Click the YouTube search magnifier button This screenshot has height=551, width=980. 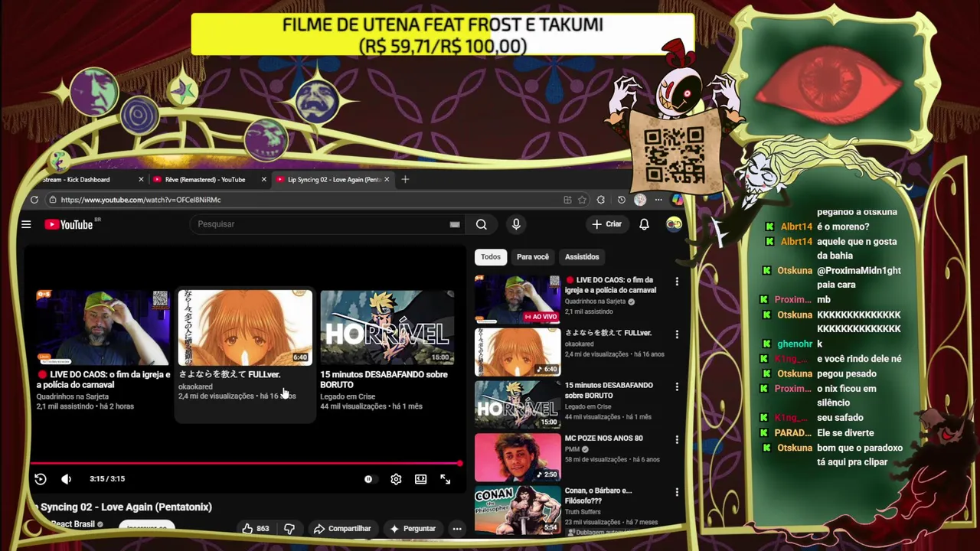[481, 224]
